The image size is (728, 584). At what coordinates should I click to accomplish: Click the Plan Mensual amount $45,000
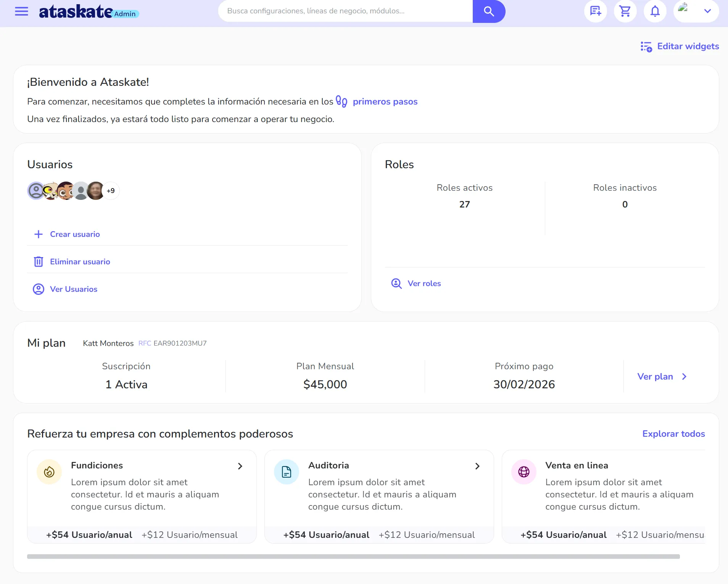[x=325, y=384]
